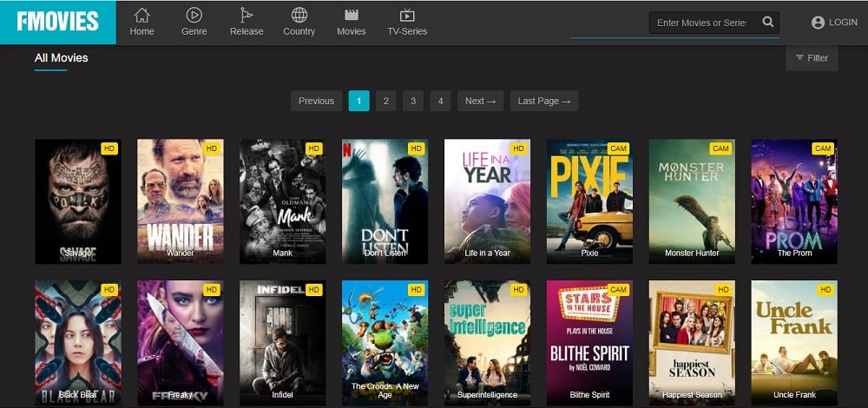Open the Savage movie poster

click(78, 201)
